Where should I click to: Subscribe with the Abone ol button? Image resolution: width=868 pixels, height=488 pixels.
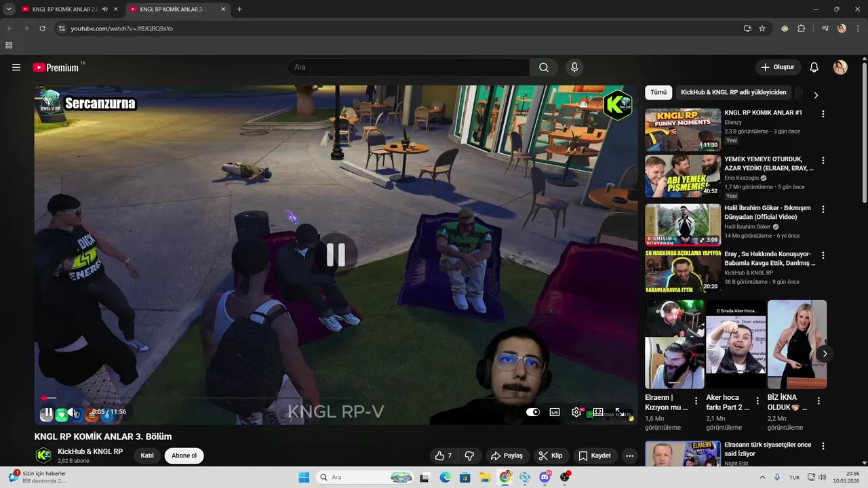click(184, 455)
